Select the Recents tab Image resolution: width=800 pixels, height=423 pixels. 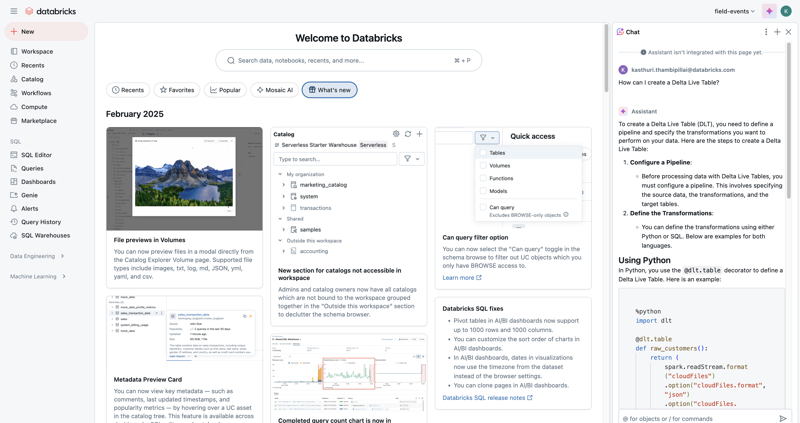[x=128, y=90]
